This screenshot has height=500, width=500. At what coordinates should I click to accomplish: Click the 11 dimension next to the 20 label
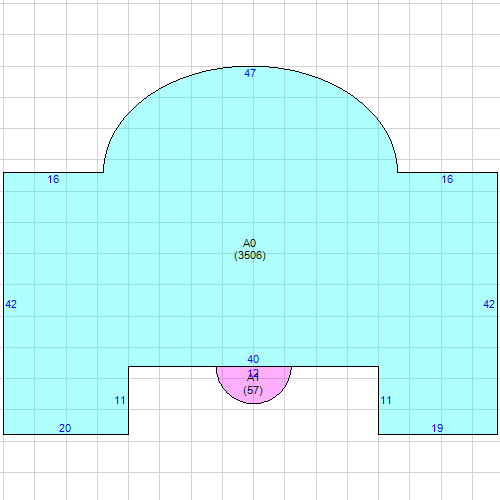tap(120, 400)
